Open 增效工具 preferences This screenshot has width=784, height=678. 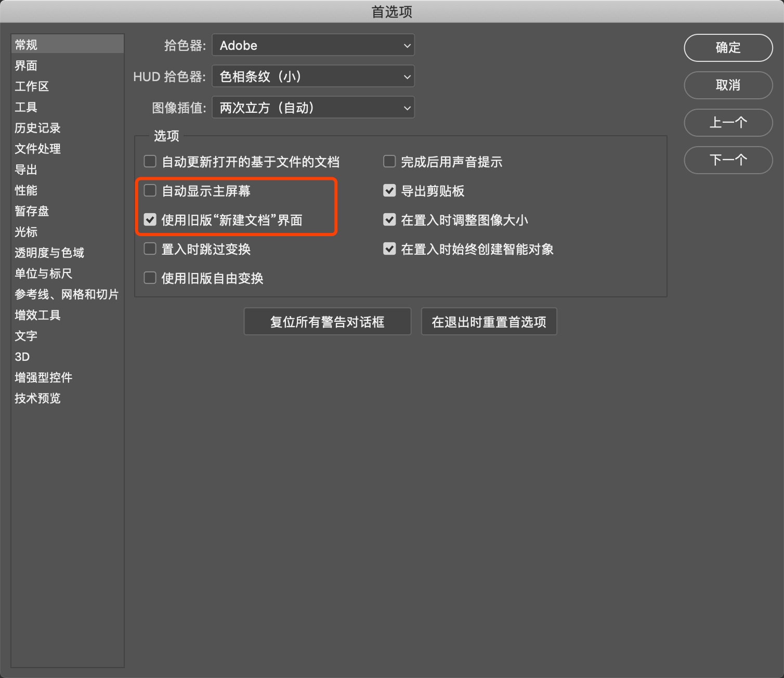pyautogui.click(x=68, y=315)
